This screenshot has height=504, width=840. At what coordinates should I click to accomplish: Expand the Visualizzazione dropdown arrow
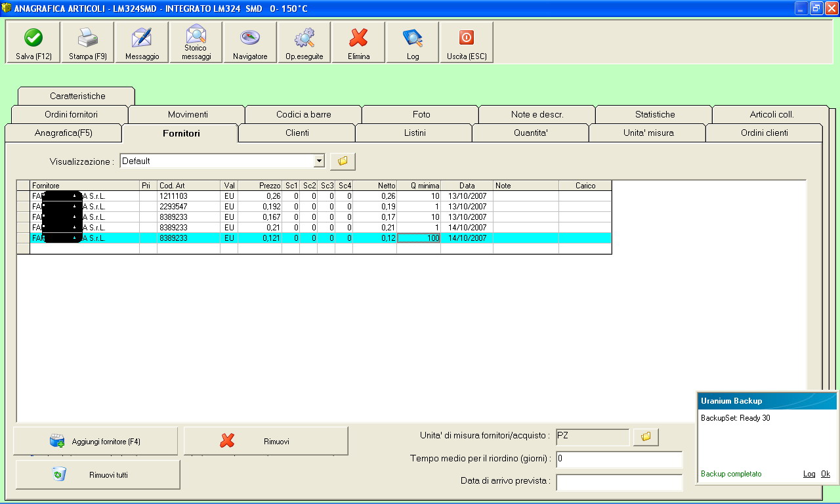pyautogui.click(x=319, y=161)
